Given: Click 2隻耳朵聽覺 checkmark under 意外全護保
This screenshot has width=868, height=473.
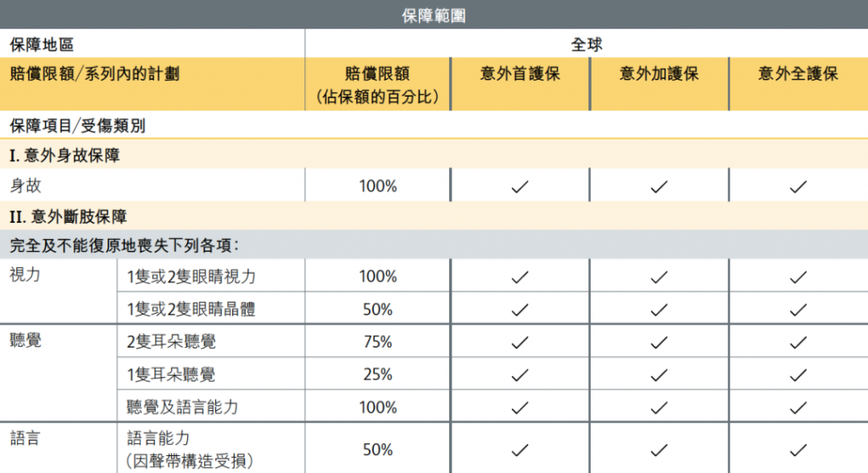Looking at the screenshot, I should coord(798,342).
